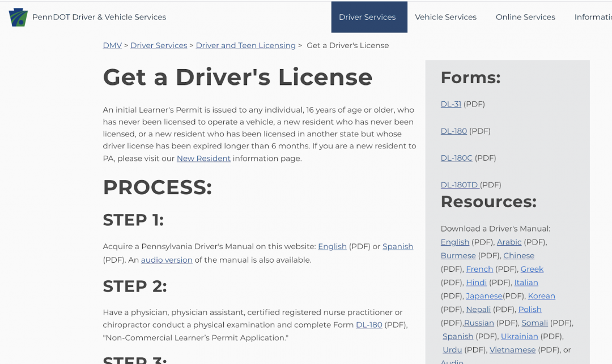Open Form DL-180 link in Step 2
This screenshot has height=364, width=612.
[x=369, y=325]
